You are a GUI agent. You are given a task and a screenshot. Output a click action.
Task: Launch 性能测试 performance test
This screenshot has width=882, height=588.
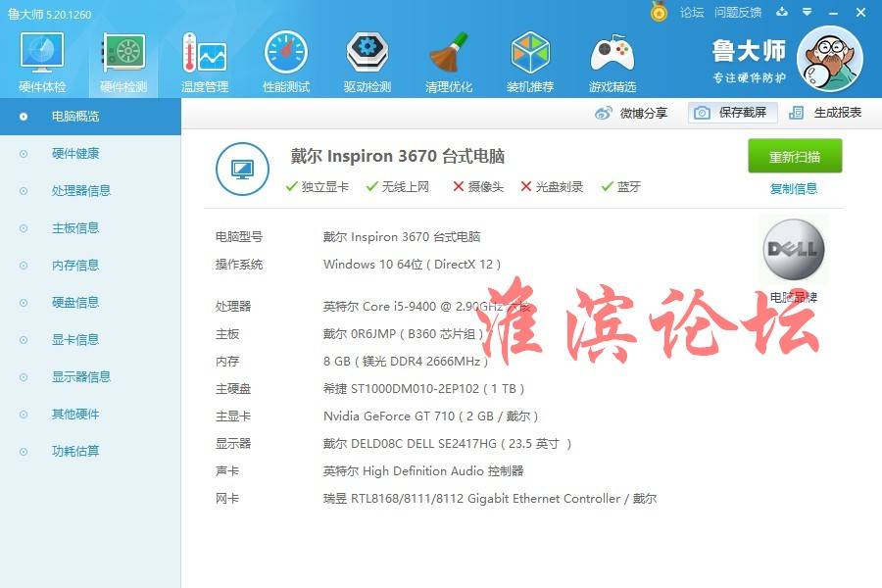pos(286,62)
